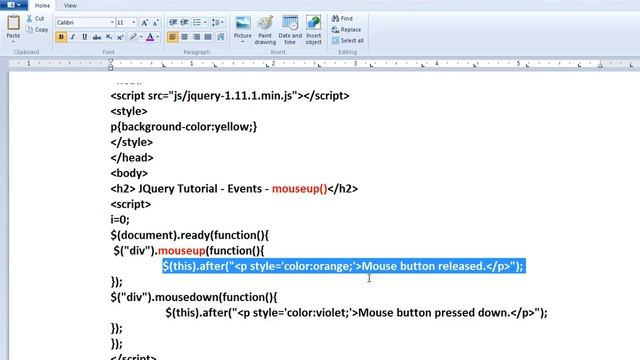Increase paragraph indent
640x360 pixels.
click(x=184, y=22)
